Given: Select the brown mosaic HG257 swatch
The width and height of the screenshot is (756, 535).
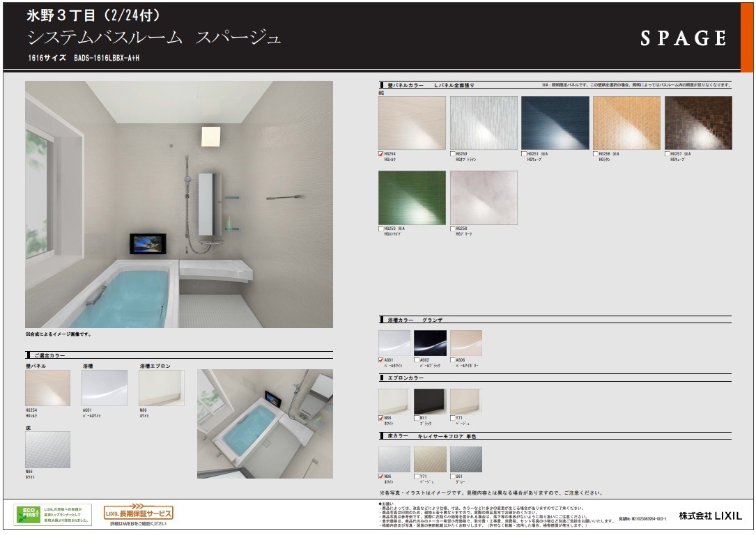Looking at the screenshot, I should (x=699, y=123).
